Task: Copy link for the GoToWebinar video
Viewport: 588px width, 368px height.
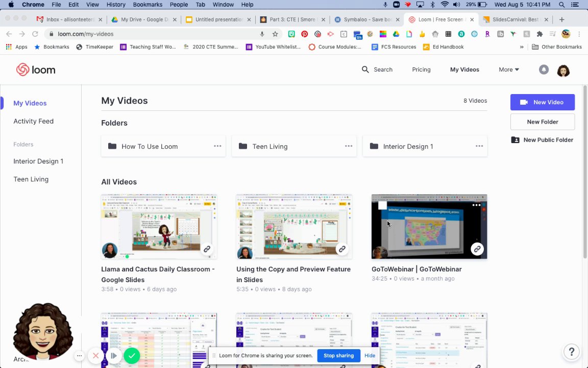Action: coord(477,249)
